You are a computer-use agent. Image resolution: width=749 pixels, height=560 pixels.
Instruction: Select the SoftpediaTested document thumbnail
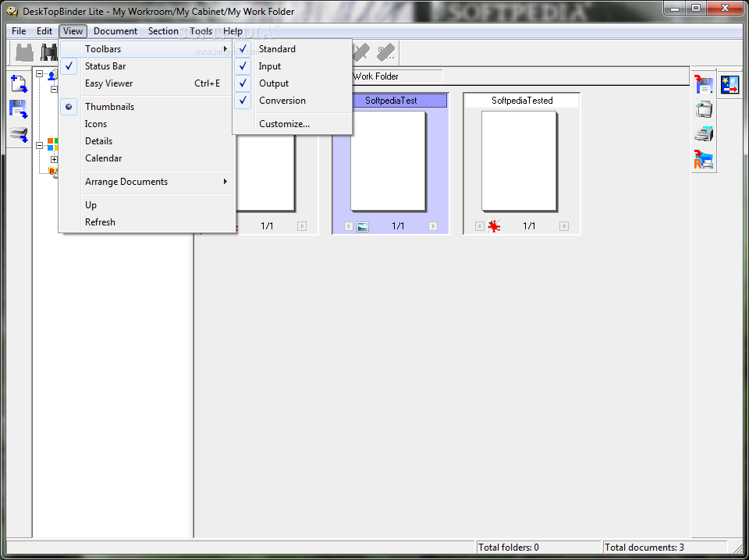pyautogui.click(x=519, y=161)
